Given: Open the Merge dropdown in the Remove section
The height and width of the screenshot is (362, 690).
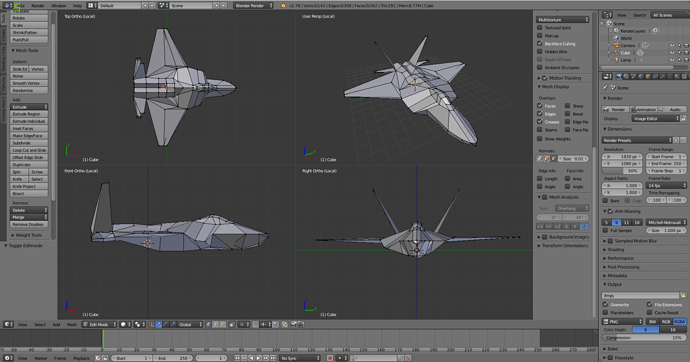Looking at the screenshot, I should pos(29,217).
